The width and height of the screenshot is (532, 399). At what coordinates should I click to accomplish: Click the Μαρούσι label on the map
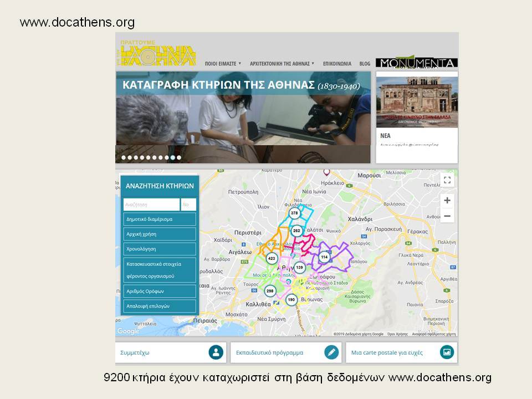369,176
